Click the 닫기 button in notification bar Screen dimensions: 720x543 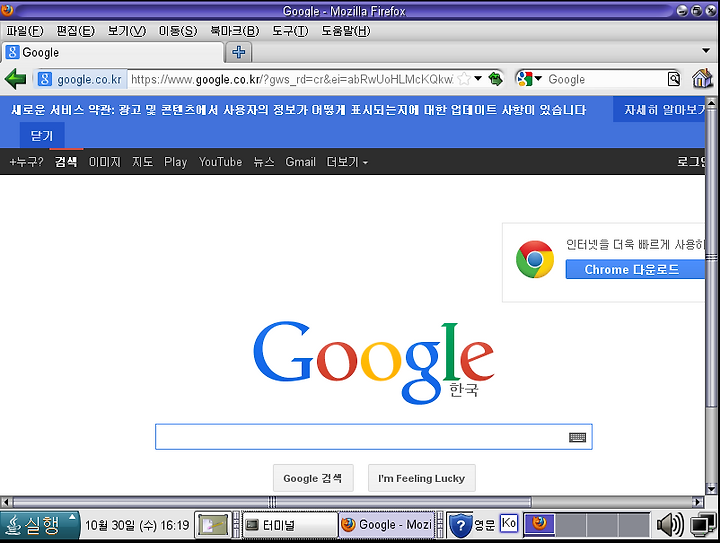[x=42, y=135]
